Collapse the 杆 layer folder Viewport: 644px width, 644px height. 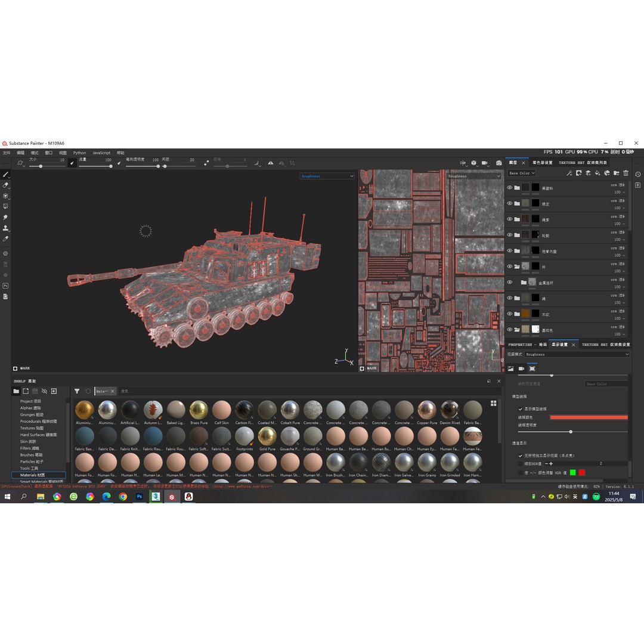point(517,267)
